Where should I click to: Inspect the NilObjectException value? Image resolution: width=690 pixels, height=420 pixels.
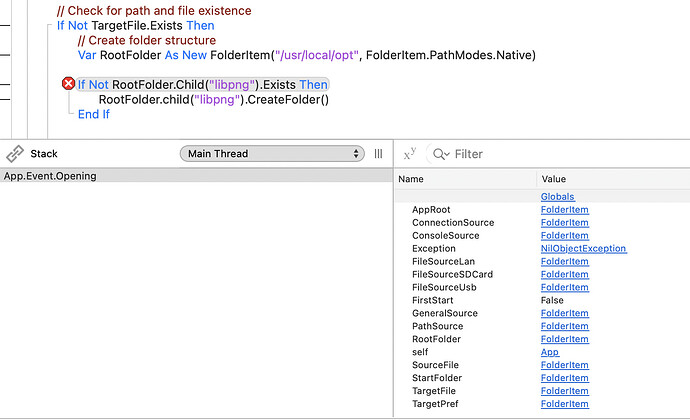(584, 248)
